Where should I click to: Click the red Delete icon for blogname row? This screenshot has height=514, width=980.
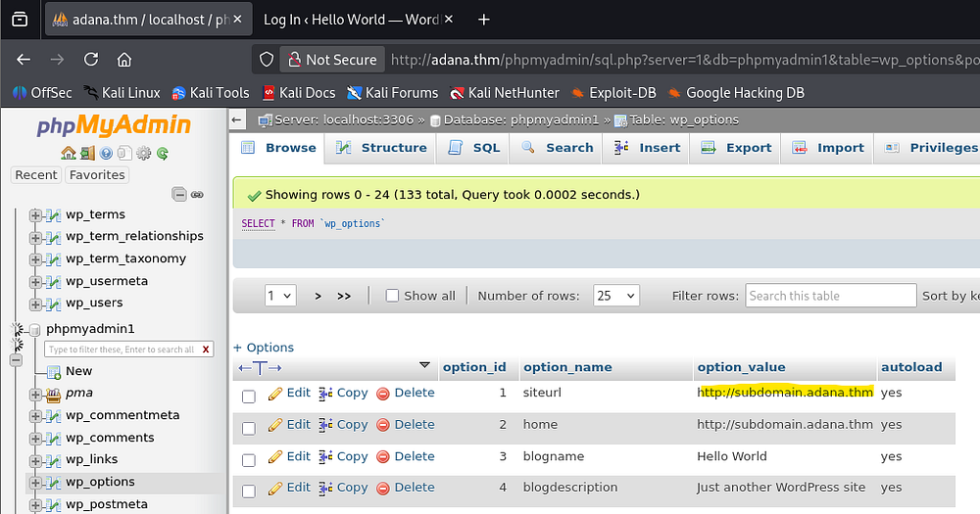(382, 456)
